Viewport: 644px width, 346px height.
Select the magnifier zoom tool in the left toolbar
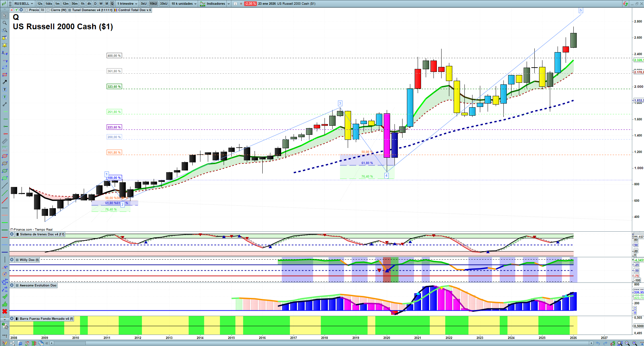tap(5, 23)
